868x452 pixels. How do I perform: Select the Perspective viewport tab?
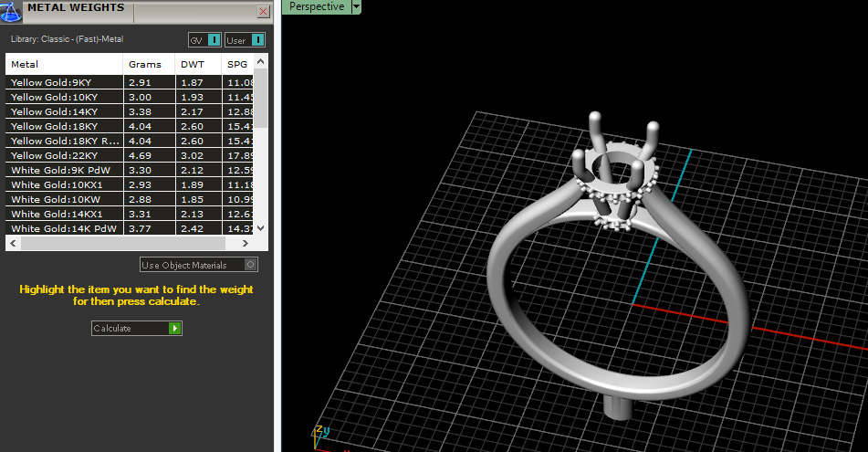[317, 6]
